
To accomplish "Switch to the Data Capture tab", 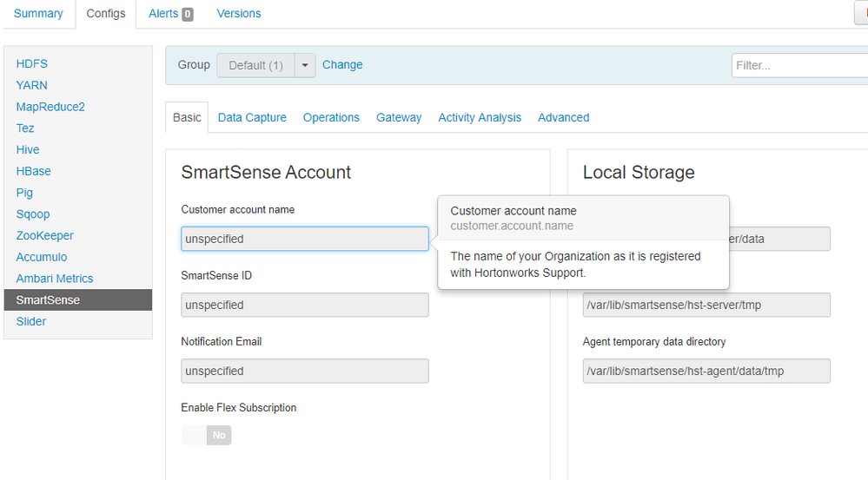I will point(252,117).
